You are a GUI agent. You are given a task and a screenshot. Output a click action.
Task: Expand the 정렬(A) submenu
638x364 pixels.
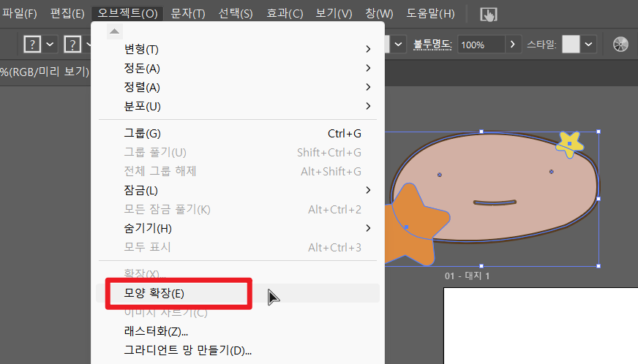(x=238, y=88)
